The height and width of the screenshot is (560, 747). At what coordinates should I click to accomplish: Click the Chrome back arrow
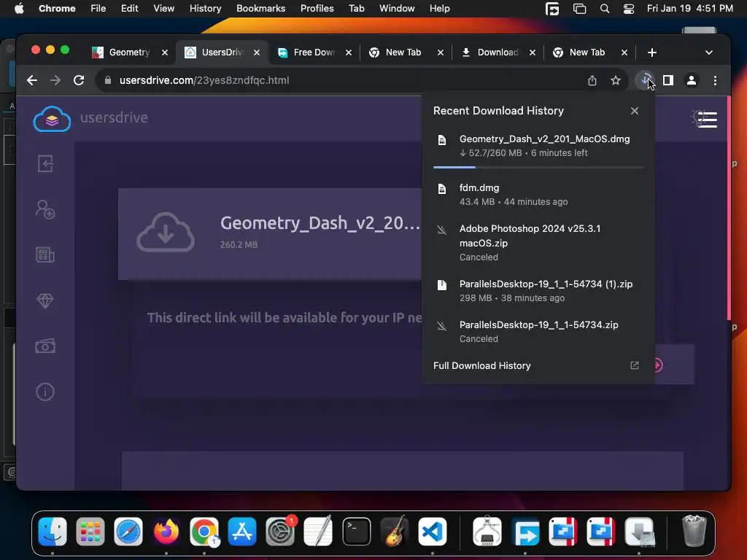click(x=32, y=80)
